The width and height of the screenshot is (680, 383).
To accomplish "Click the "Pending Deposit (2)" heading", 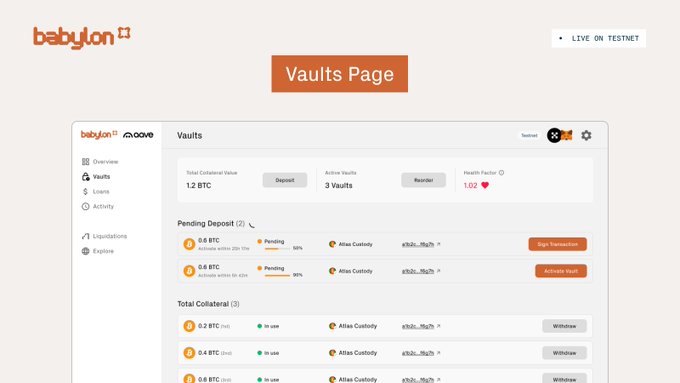I will pos(211,224).
